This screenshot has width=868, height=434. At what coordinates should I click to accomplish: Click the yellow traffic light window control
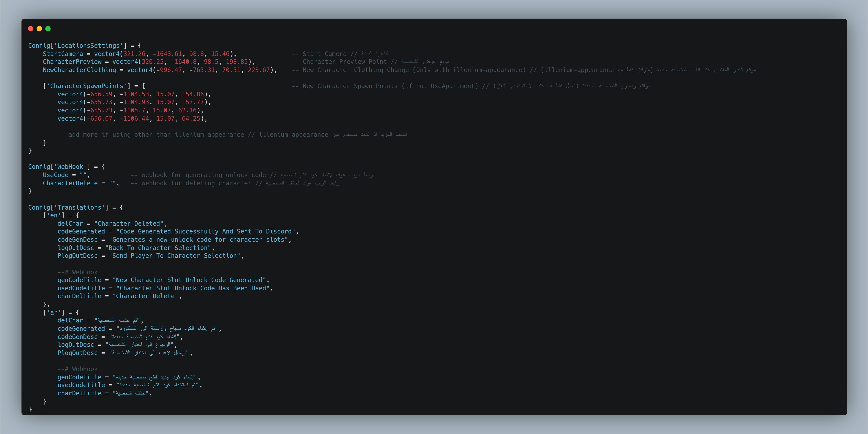[40, 29]
